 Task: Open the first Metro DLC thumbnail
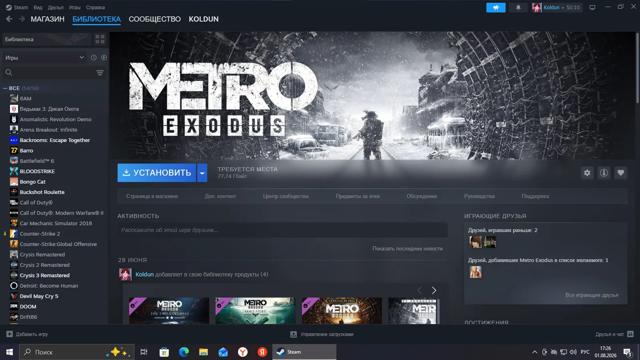point(169,311)
